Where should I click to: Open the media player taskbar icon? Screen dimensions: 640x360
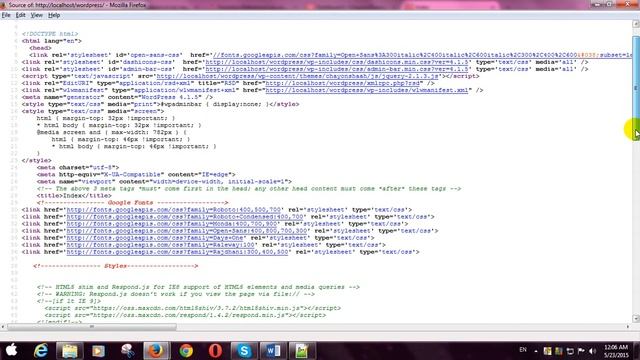coord(98,351)
